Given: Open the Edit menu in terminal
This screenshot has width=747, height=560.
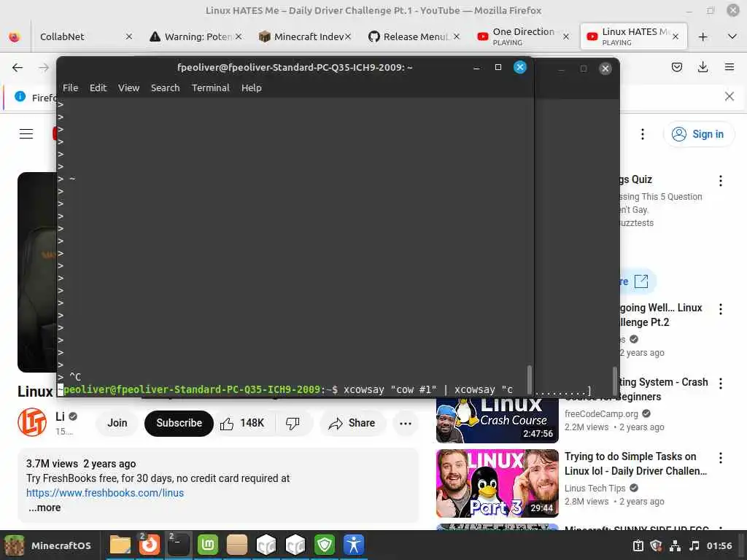Looking at the screenshot, I should [98, 87].
